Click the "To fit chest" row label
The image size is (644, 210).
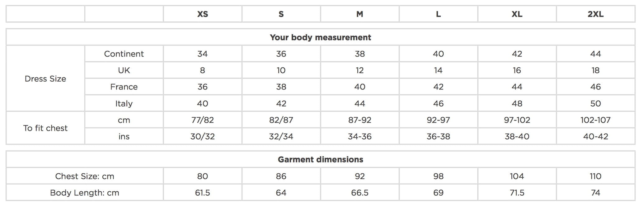click(45, 128)
